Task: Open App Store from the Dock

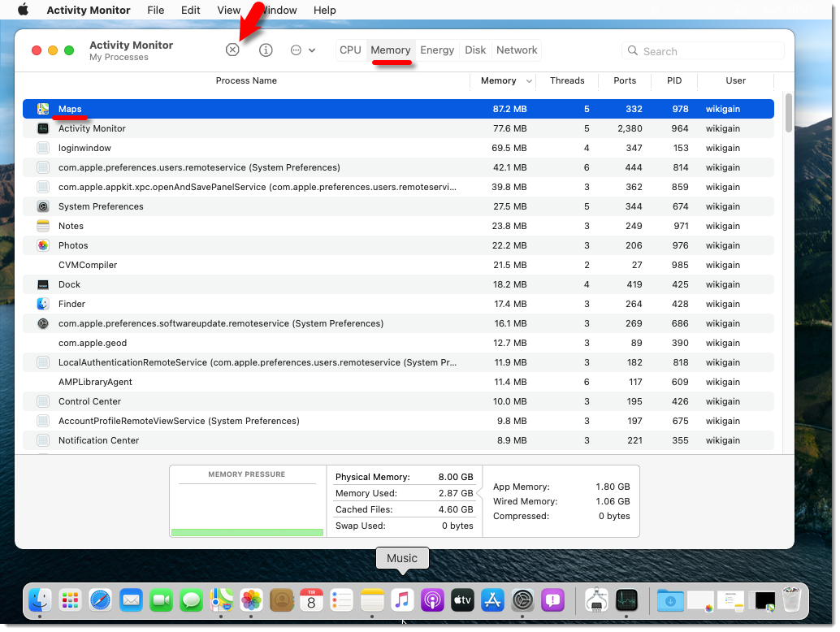Action: pyautogui.click(x=492, y=600)
